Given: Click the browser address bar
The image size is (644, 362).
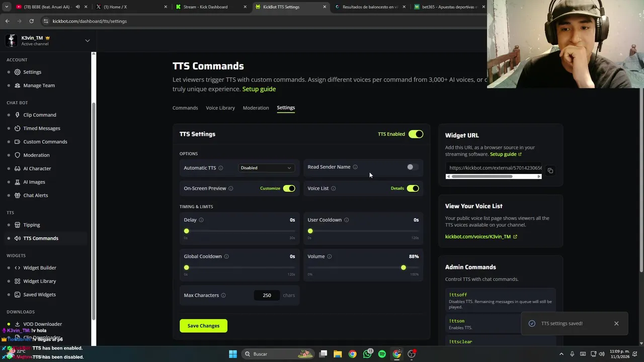Looking at the screenshot, I should (x=262, y=21).
